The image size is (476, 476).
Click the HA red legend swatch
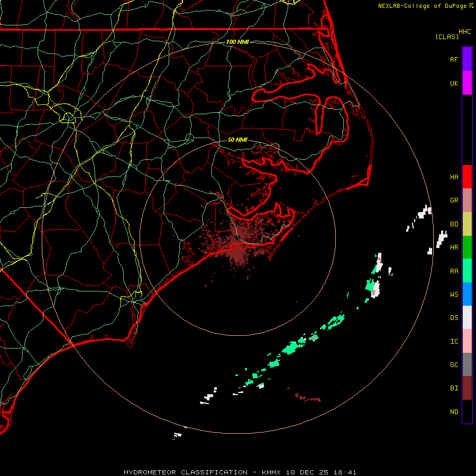(467, 177)
